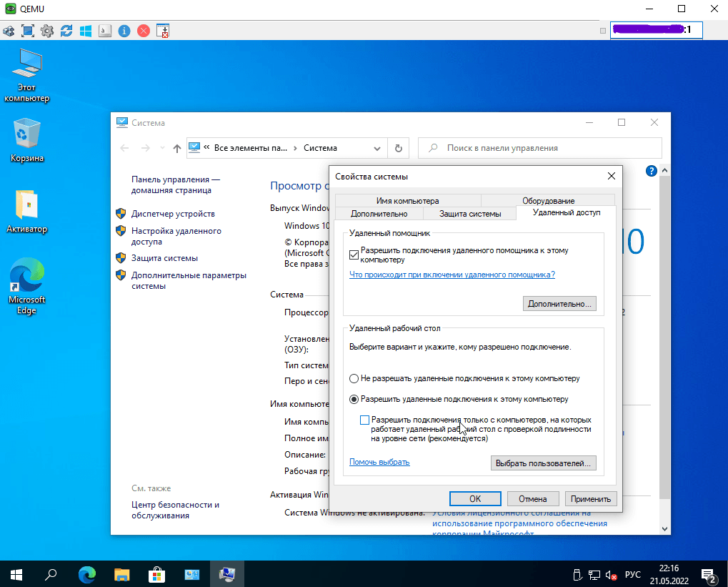Click the Выбрать пользователей button
728x587 pixels.
click(x=544, y=463)
